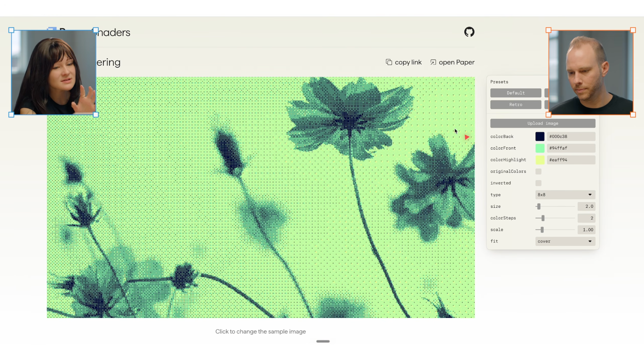The image size is (644, 358).
Task: Click the 'Presets' label
Action: click(499, 82)
